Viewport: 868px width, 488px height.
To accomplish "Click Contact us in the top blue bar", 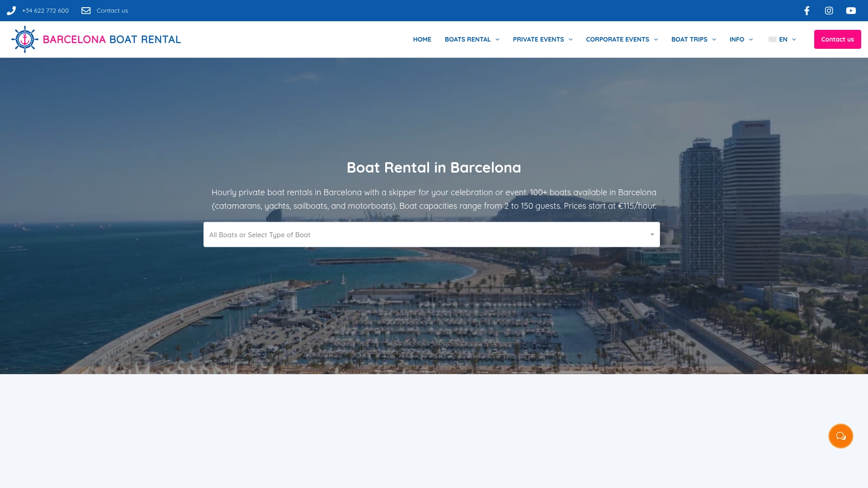I will [x=112, y=10].
